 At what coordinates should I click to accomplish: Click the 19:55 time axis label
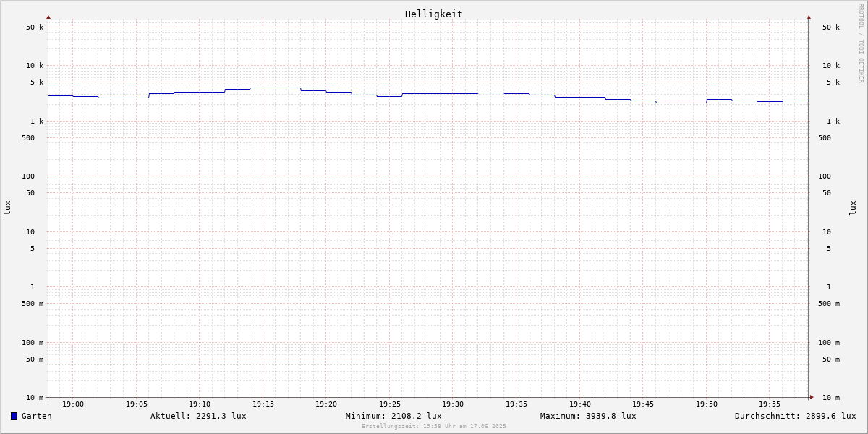770,404
